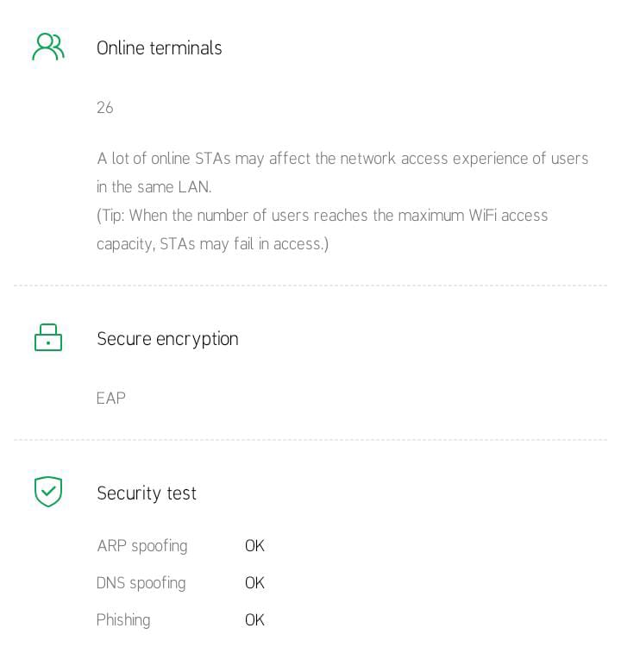Click the dashed divider above Secure encryption

(x=310, y=286)
